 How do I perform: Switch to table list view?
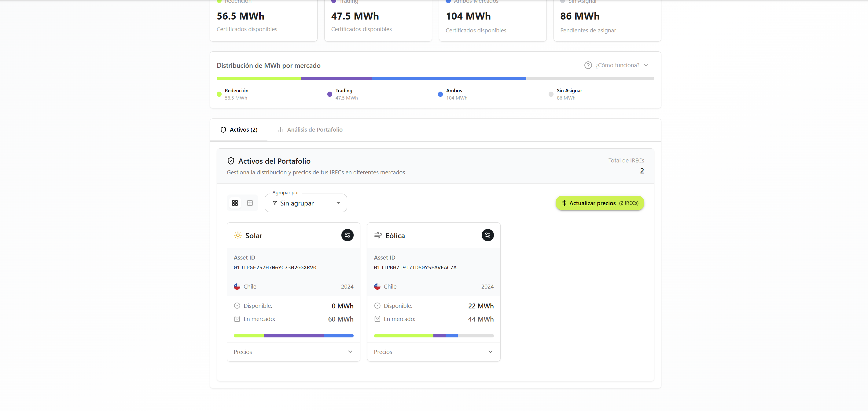click(x=250, y=203)
